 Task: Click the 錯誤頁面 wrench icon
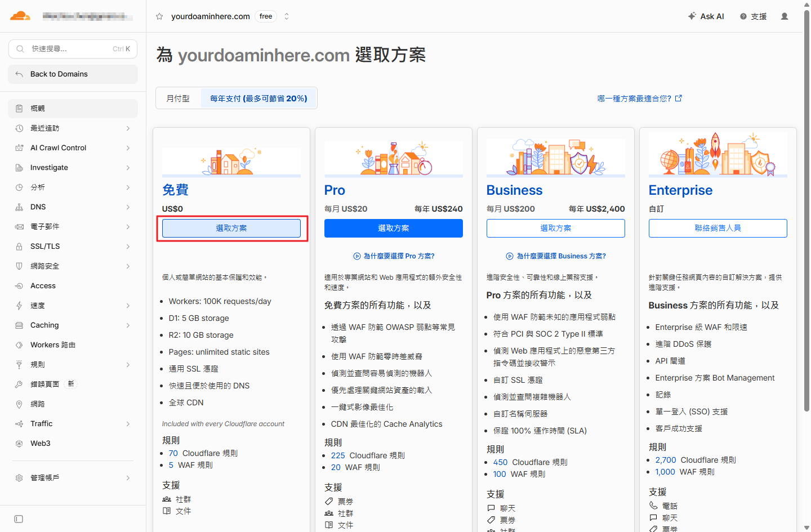(19, 385)
